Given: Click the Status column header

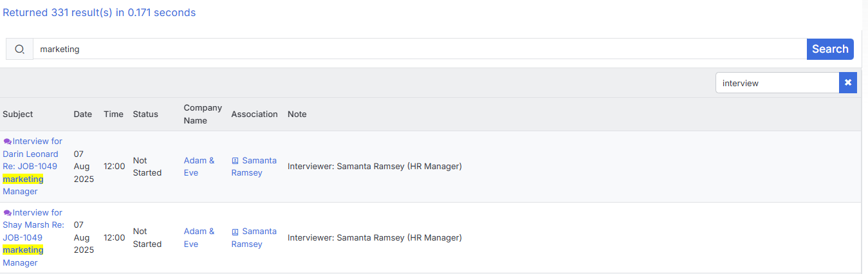Looking at the screenshot, I should click(145, 114).
